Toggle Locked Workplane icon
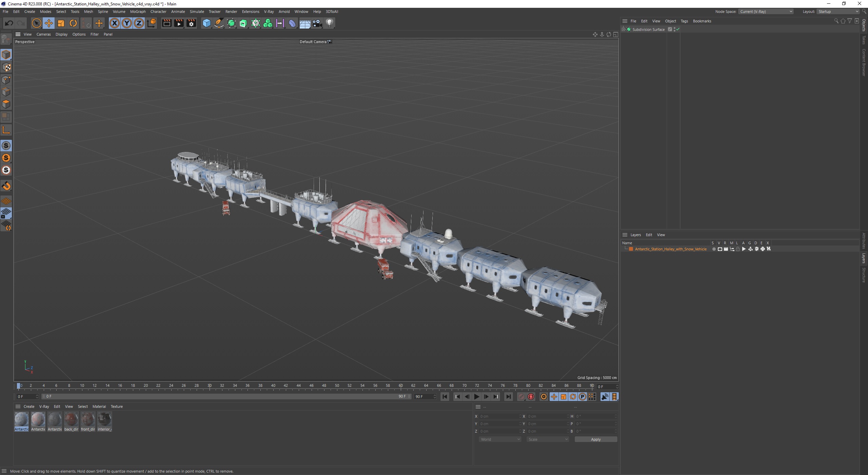868x475 pixels. pos(6,213)
